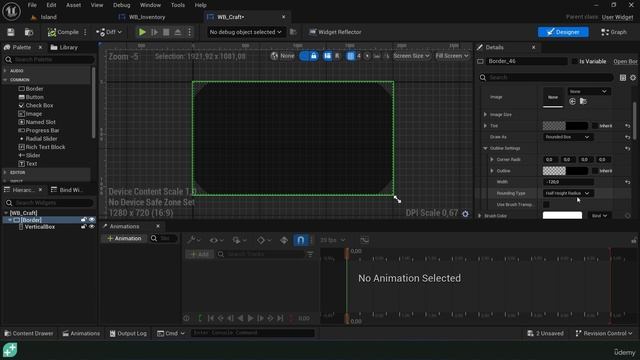Open Widget Reflector

coord(335,32)
